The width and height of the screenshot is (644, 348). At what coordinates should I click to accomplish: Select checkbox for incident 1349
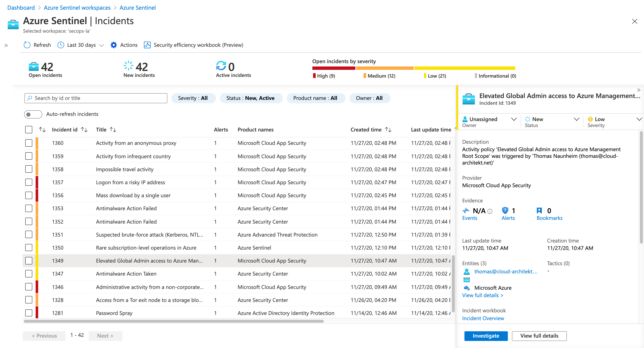point(29,261)
